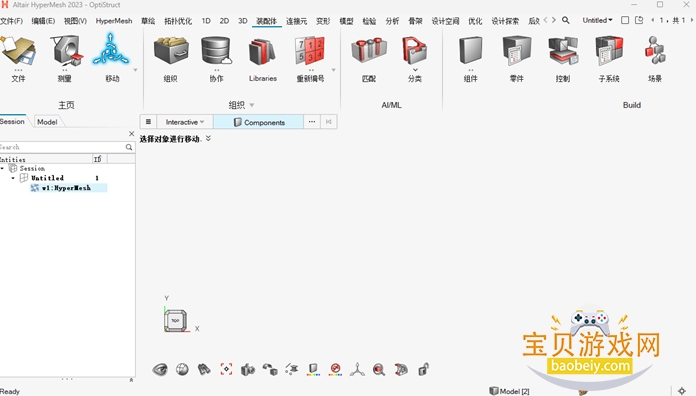Click the view cube TOP face

coord(175,320)
